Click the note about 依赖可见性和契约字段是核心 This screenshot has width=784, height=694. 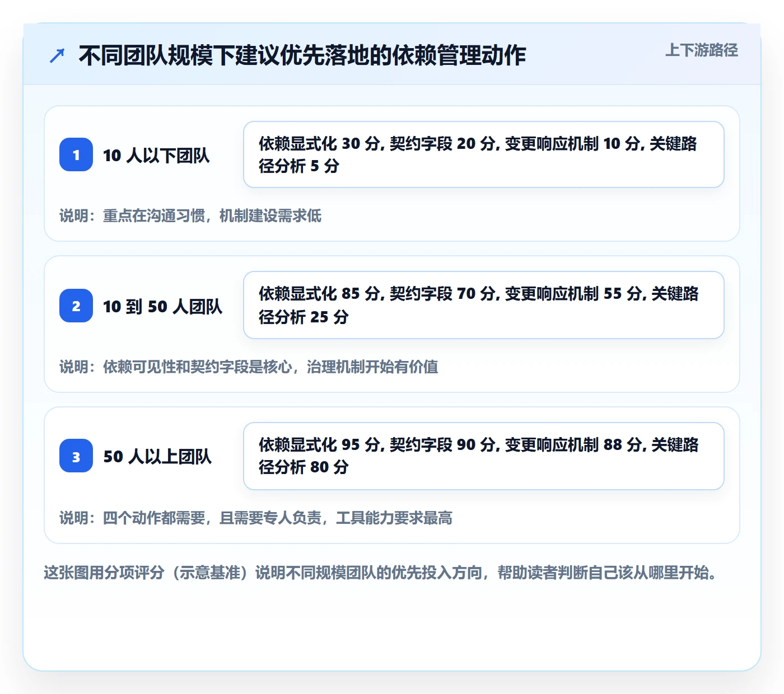pos(249,367)
